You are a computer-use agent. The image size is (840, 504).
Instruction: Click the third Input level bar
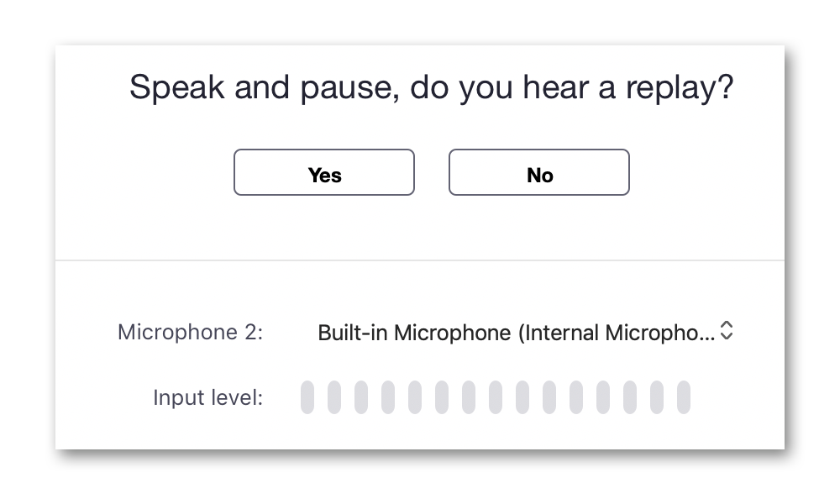pos(361,397)
